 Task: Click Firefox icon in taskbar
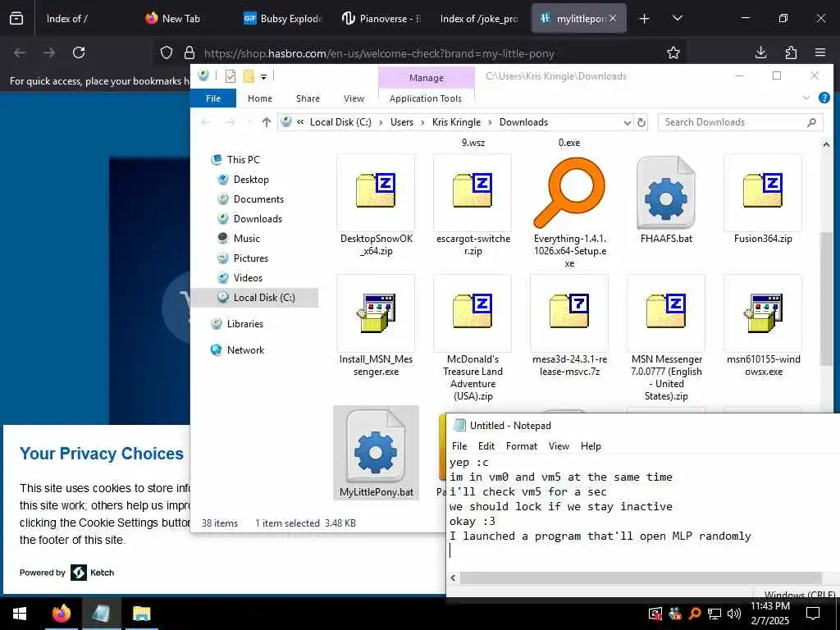(61, 614)
